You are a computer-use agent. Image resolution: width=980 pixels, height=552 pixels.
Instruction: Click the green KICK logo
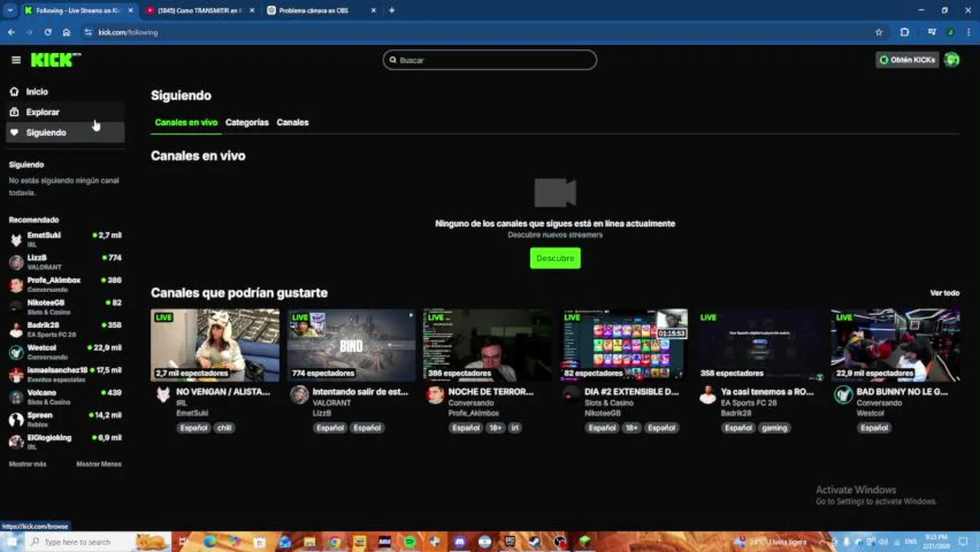(x=55, y=60)
